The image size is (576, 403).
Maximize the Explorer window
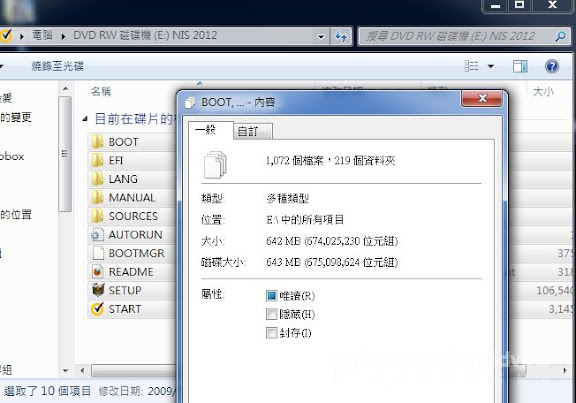(x=519, y=5)
